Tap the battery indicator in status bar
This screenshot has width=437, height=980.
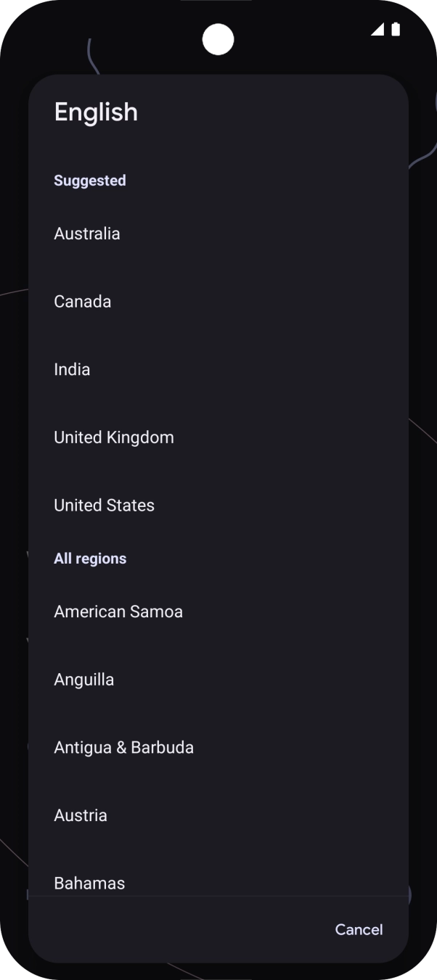[396, 30]
